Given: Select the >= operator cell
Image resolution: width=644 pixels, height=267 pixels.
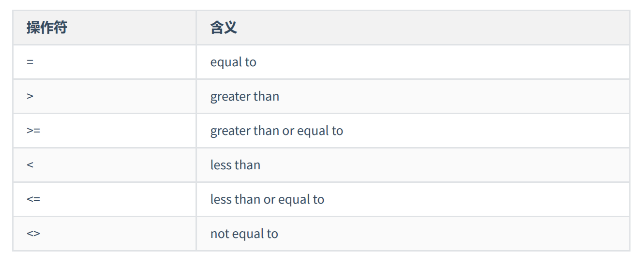Looking at the screenshot, I should pyautogui.click(x=105, y=131).
